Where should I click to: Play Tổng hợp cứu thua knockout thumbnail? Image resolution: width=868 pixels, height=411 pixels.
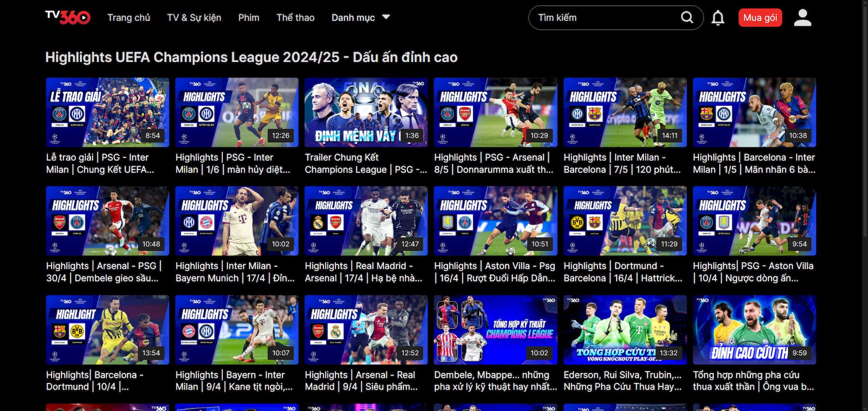[x=625, y=330]
